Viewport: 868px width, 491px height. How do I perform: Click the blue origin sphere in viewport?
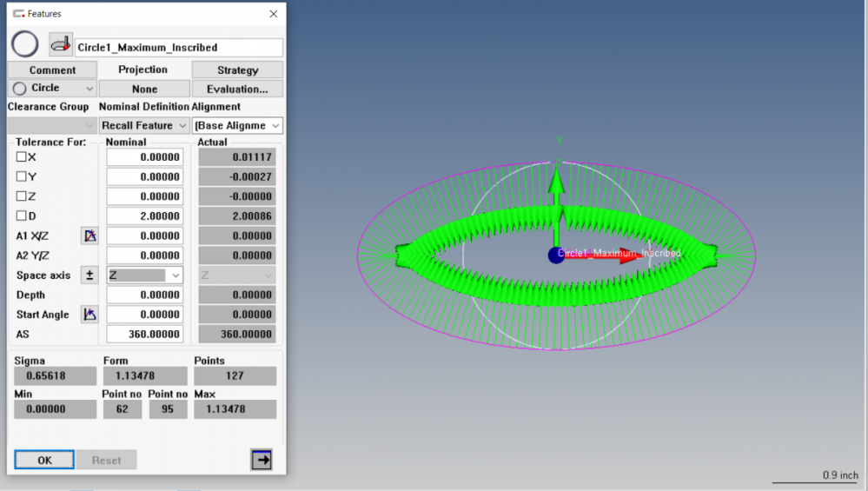tap(555, 255)
